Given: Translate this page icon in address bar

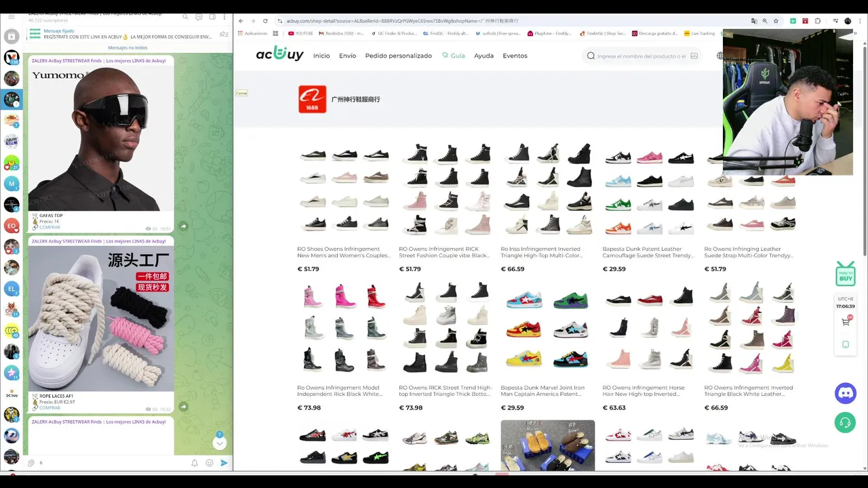Looking at the screenshot, I should [x=754, y=21].
